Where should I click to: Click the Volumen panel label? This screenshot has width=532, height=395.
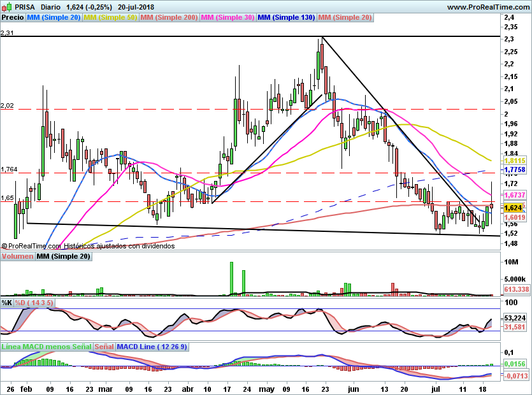[x=17, y=257]
